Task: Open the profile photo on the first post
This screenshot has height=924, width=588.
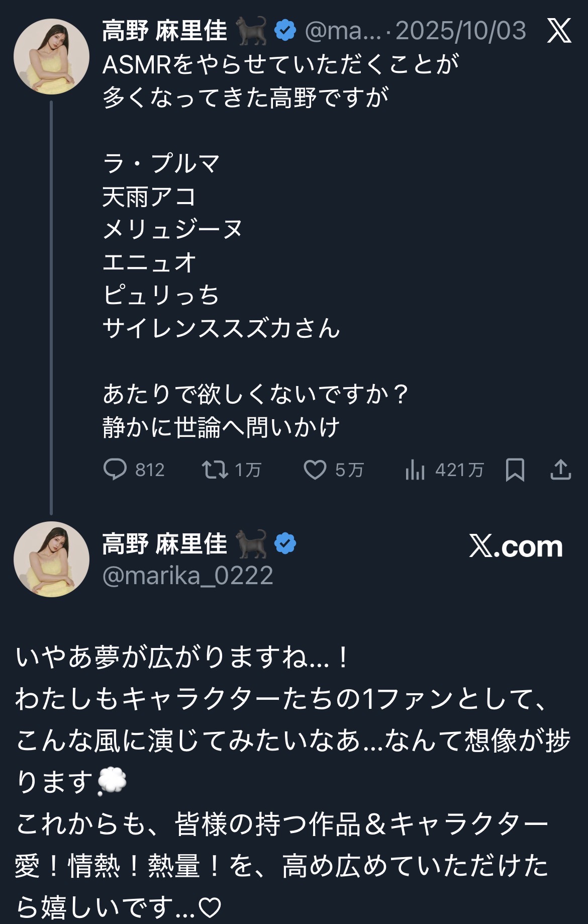Action: [51, 56]
